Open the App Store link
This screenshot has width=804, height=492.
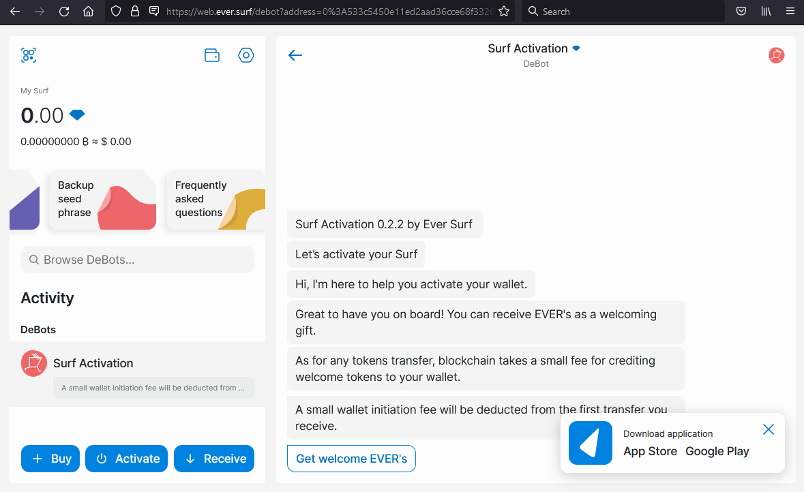(x=650, y=452)
